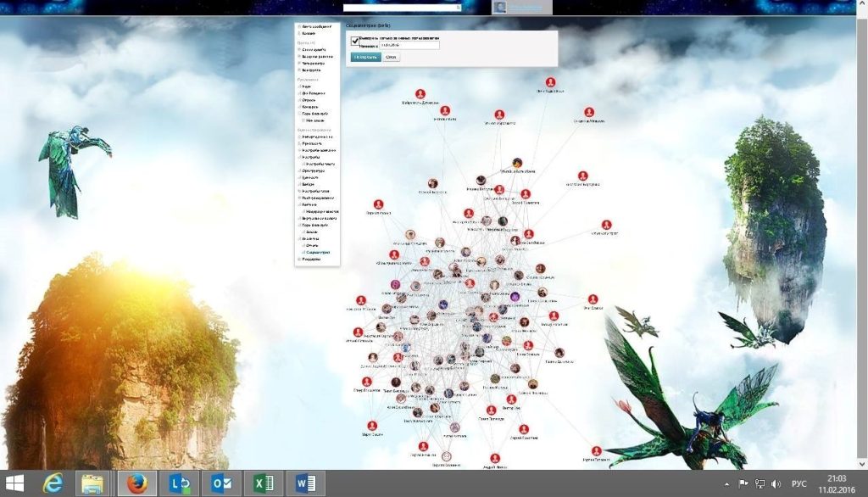The height and width of the screenshot is (497, 868).
Task: Select "Социометрия" in the sidebar menu
Action: [x=318, y=253]
